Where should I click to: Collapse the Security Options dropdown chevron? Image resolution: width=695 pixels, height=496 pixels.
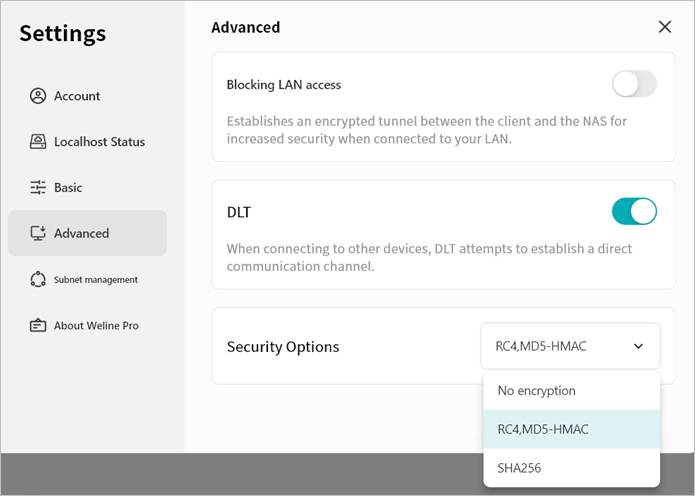point(639,346)
